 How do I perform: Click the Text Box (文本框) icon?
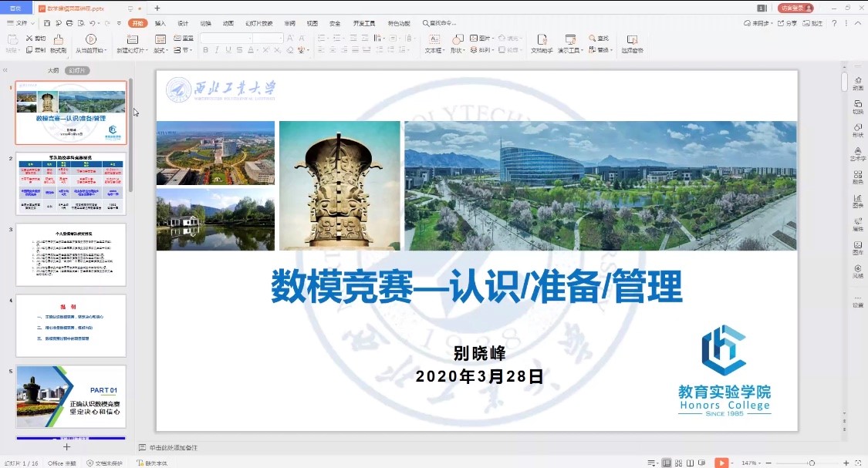434,43
